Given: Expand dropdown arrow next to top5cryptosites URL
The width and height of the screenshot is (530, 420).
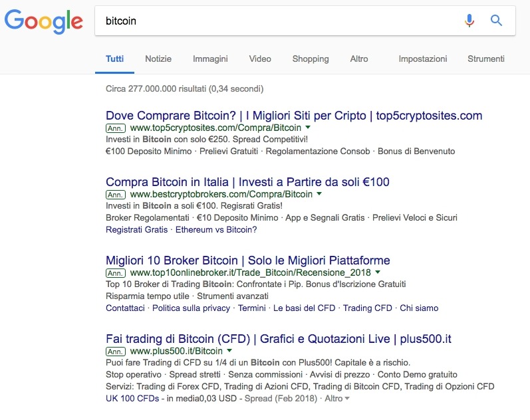Looking at the screenshot, I should (x=309, y=128).
